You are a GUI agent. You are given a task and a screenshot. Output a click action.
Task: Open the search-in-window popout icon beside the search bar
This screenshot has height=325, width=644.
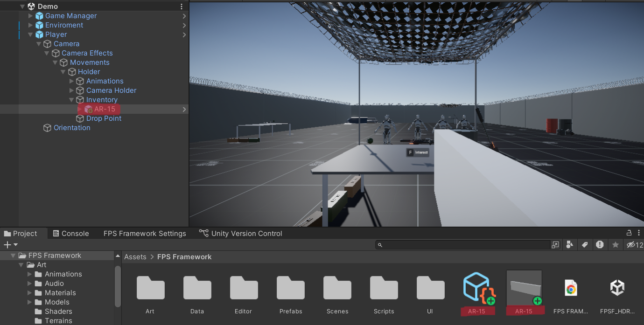coord(555,245)
